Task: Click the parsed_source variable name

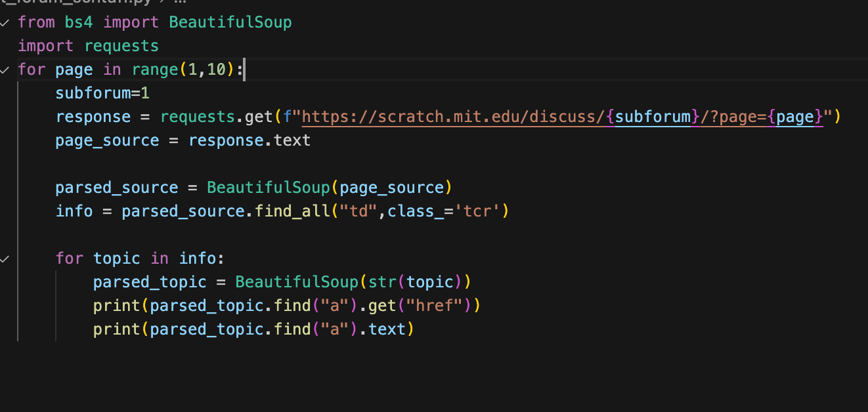Action: (x=116, y=187)
